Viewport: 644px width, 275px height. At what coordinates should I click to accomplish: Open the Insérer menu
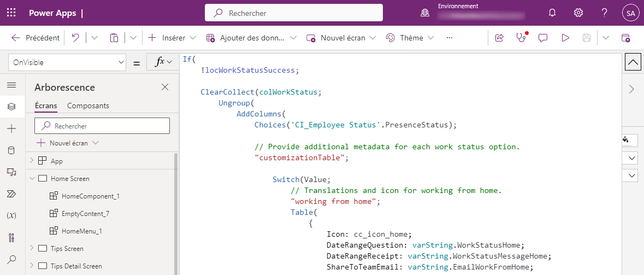click(x=172, y=38)
